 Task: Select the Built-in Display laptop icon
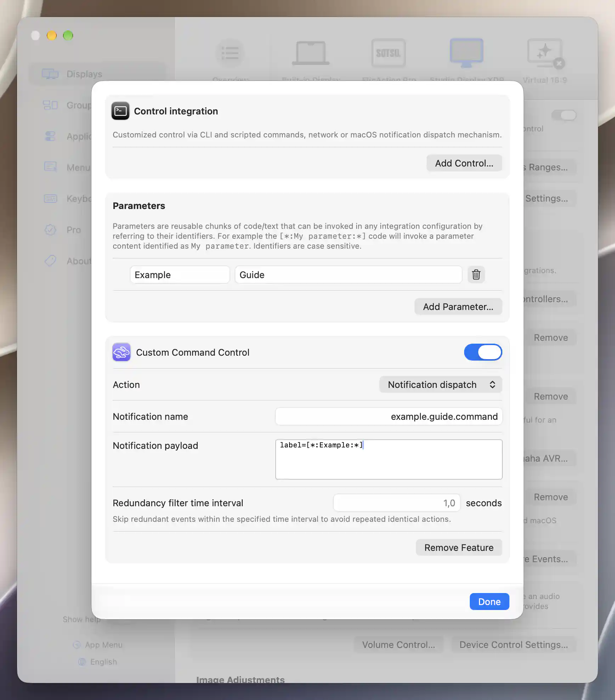(x=310, y=53)
